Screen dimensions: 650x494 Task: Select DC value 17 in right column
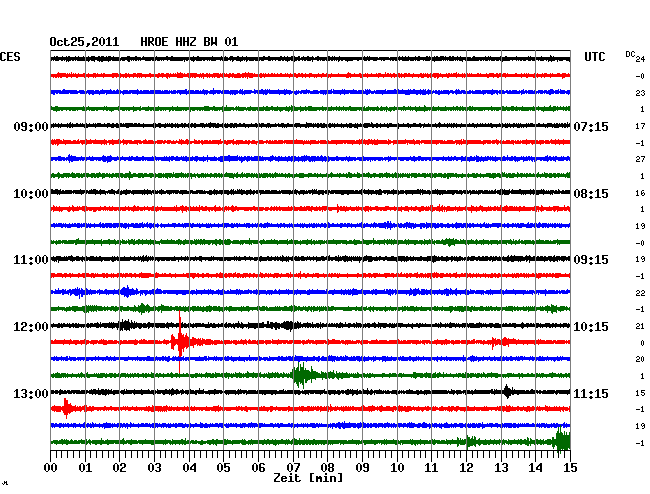[640, 126]
